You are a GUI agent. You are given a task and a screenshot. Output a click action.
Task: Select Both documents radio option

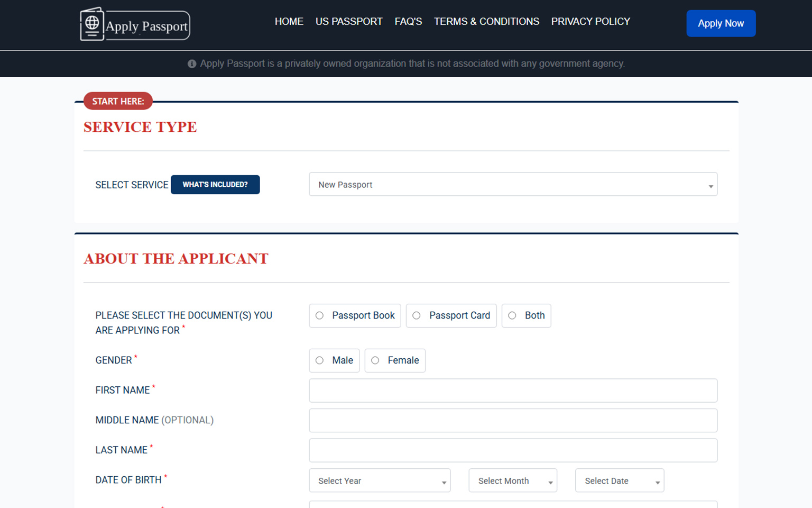(512, 315)
